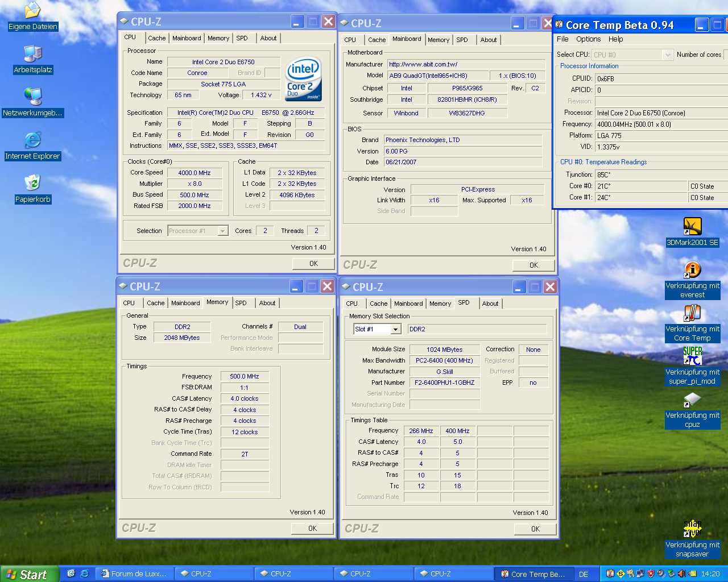Switch to CPU tab in CPU-Z Mainboard window

point(350,40)
